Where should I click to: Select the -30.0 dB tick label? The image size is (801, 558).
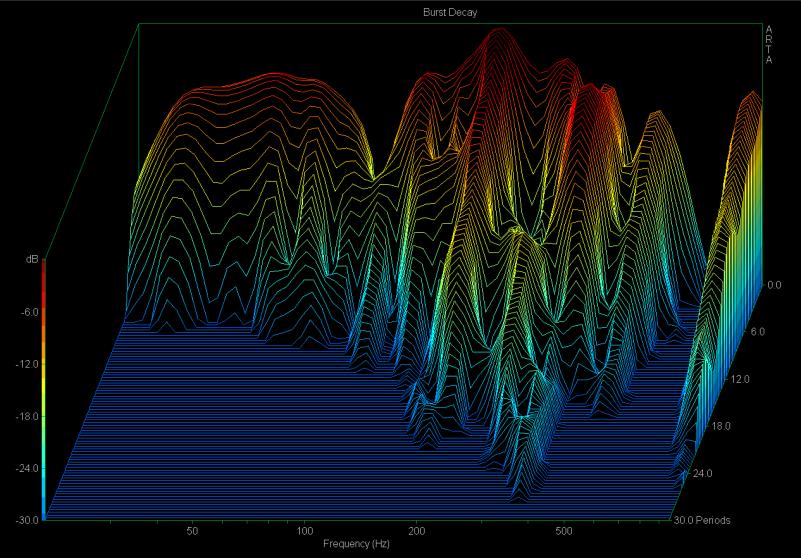tap(25, 520)
